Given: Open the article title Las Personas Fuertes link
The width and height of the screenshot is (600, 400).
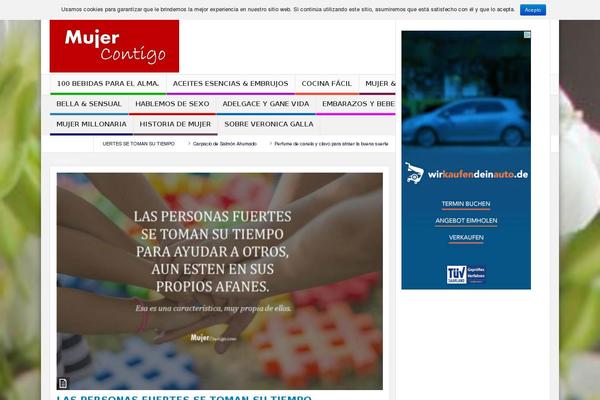Looking at the screenshot, I should (x=184, y=398).
